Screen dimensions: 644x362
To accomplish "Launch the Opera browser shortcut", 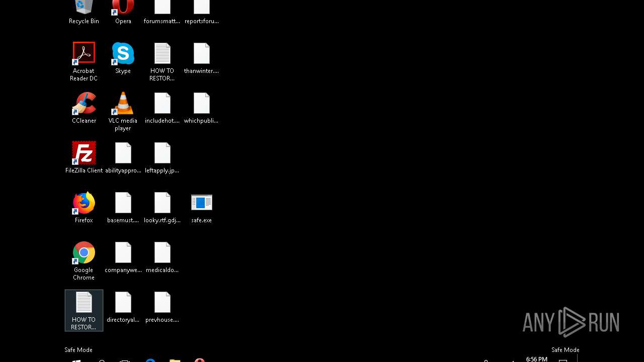I will (123, 12).
